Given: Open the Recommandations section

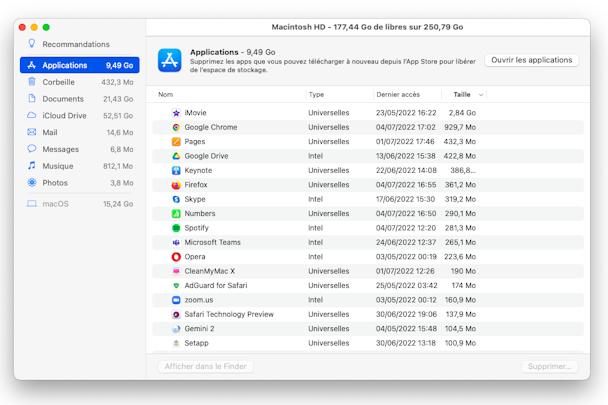Looking at the screenshot, I should [79, 44].
